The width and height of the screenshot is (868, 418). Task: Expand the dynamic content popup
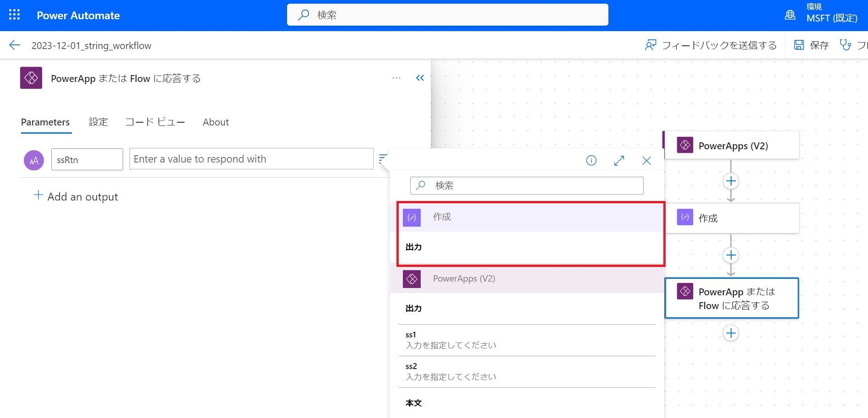click(619, 160)
